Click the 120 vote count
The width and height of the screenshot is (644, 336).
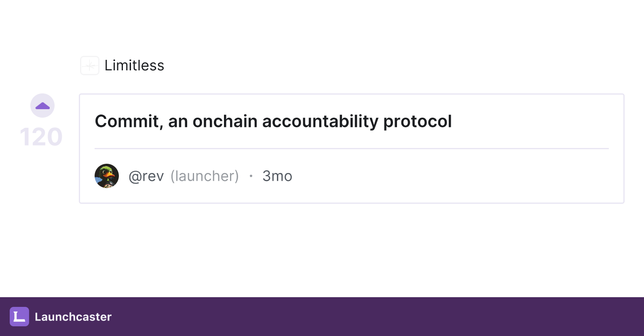pyautogui.click(x=41, y=137)
